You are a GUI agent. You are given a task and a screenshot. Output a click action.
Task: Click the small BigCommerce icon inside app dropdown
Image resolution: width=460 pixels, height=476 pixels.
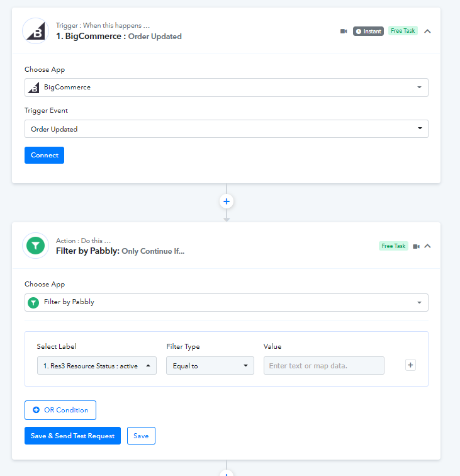34,88
